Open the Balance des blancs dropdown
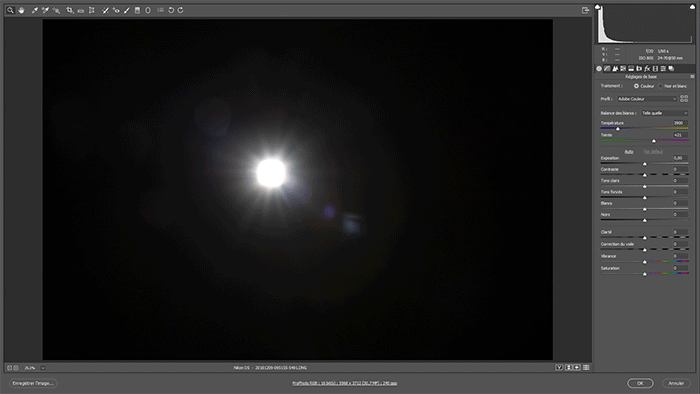700x394 pixels. [665, 113]
